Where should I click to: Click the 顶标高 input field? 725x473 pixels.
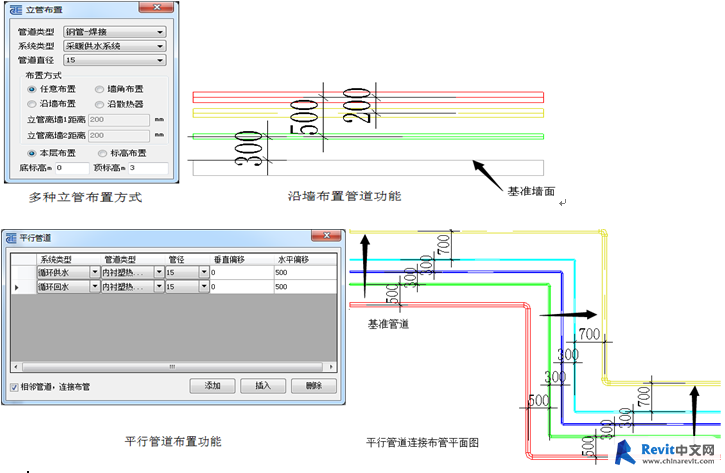[148, 168]
